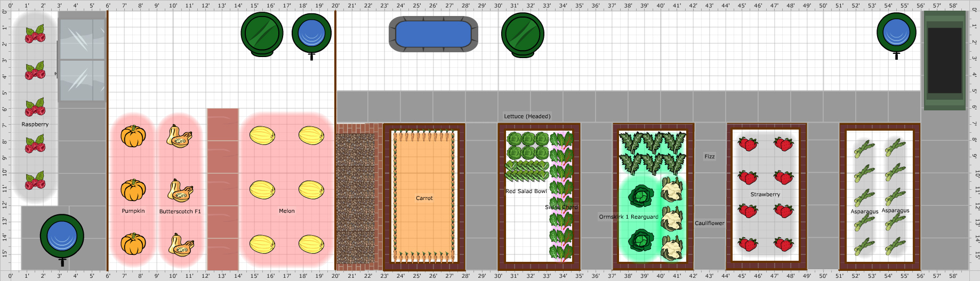Click the left Asparagus label
980x281 pixels.
click(864, 212)
